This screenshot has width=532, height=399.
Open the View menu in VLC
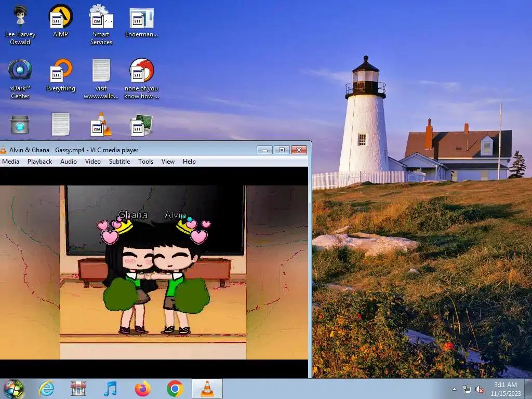coord(168,162)
